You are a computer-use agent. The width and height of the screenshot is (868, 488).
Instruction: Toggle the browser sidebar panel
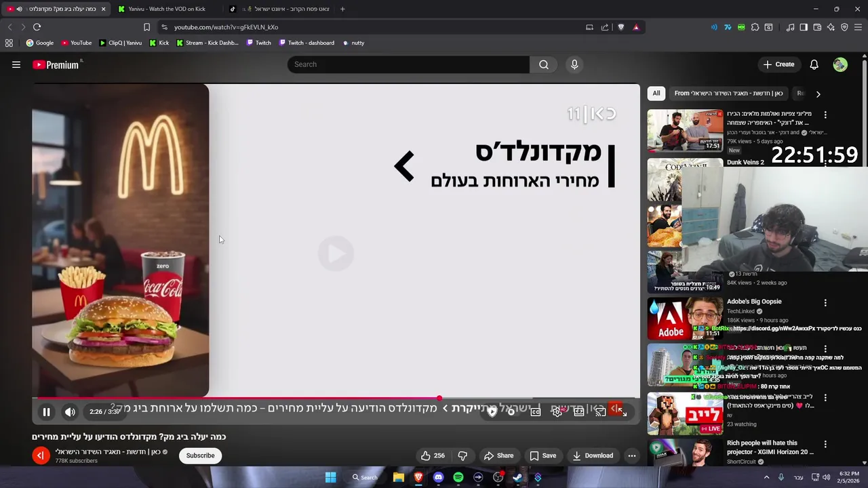804,27
